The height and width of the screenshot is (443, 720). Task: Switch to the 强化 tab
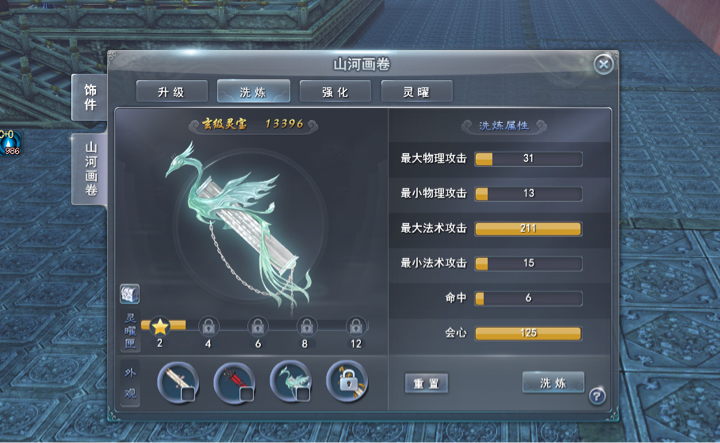click(x=335, y=92)
